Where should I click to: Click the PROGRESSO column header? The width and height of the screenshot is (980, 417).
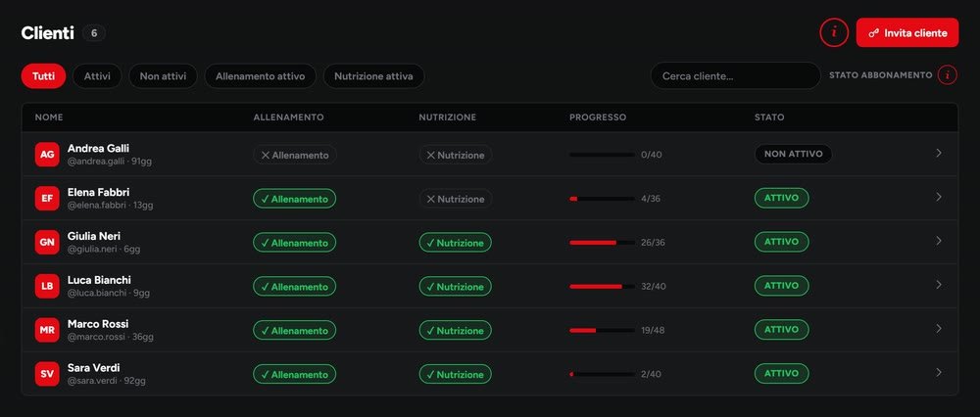[598, 116]
